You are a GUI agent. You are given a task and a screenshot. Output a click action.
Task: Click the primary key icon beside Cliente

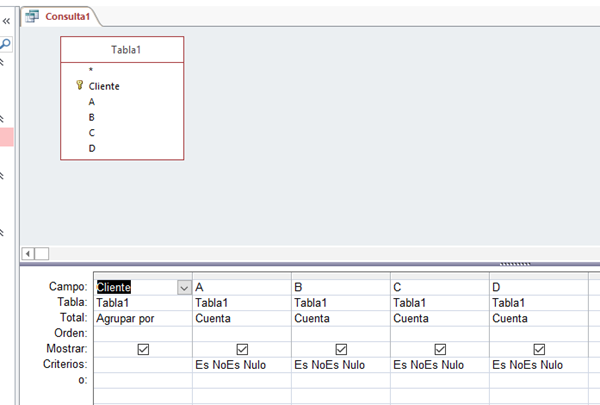point(80,85)
